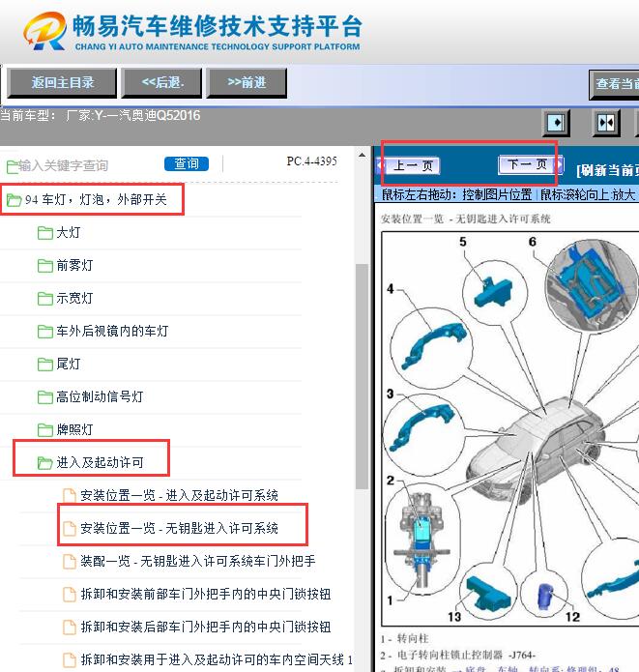Click part 5 in the diagram
The image size is (639, 672).
pos(493,294)
